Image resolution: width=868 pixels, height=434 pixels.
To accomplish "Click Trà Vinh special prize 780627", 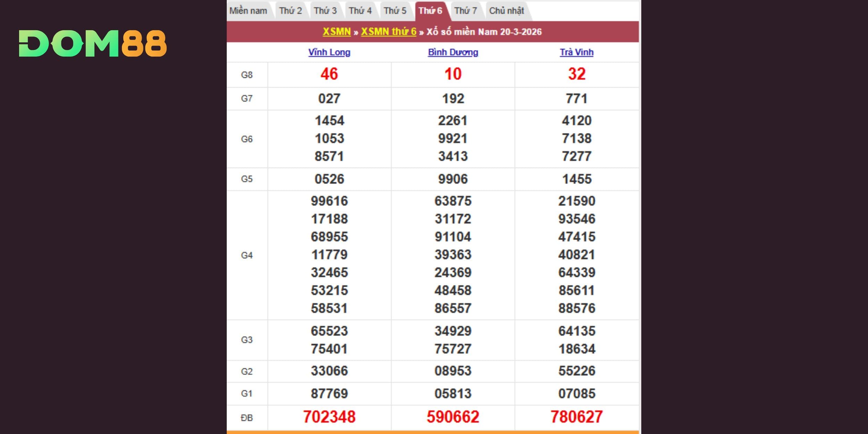I will click(576, 417).
